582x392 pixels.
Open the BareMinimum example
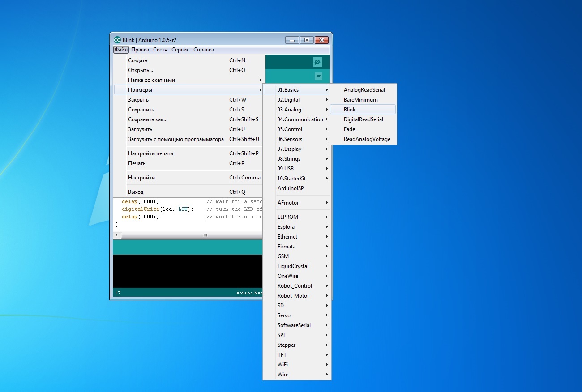click(x=363, y=100)
